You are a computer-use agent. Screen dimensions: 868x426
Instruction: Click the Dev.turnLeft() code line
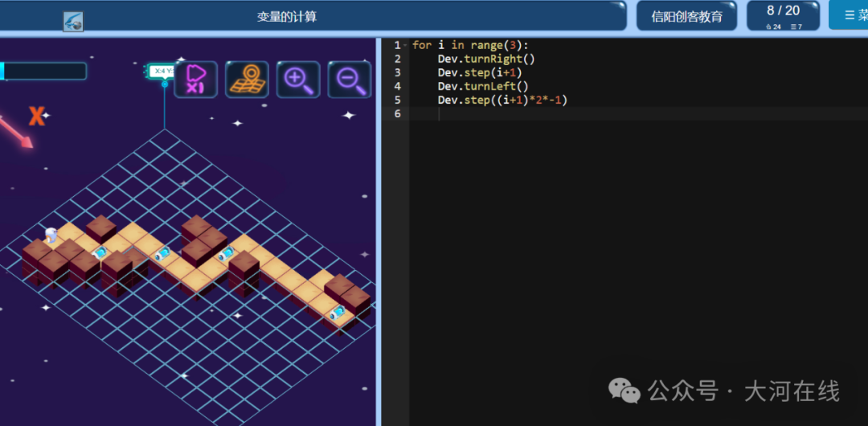click(483, 87)
